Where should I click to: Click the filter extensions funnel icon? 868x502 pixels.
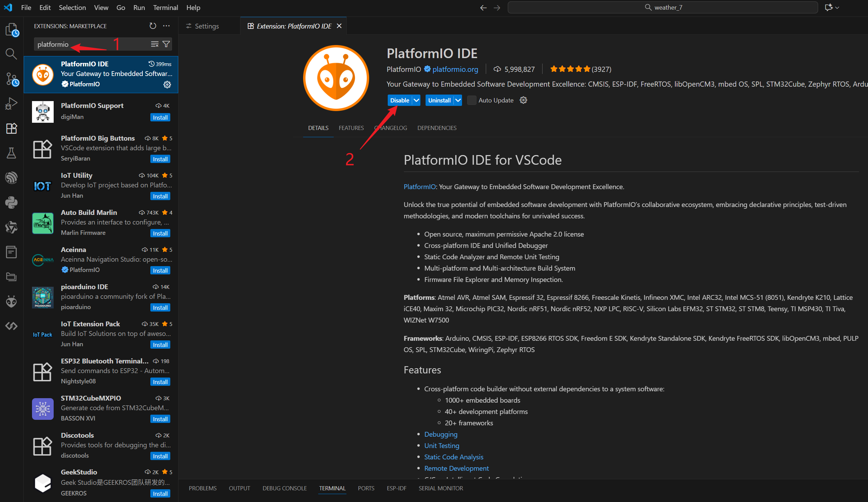click(x=166, y=44)
